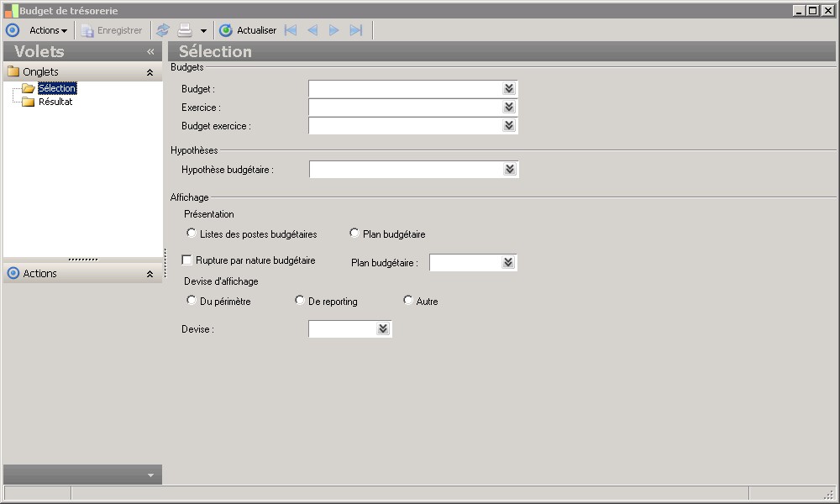The width and height of the screenshot is (840, 504).
Task: Enable Rupture par nature budgétaire checkbox
Action: pos(187,260)
